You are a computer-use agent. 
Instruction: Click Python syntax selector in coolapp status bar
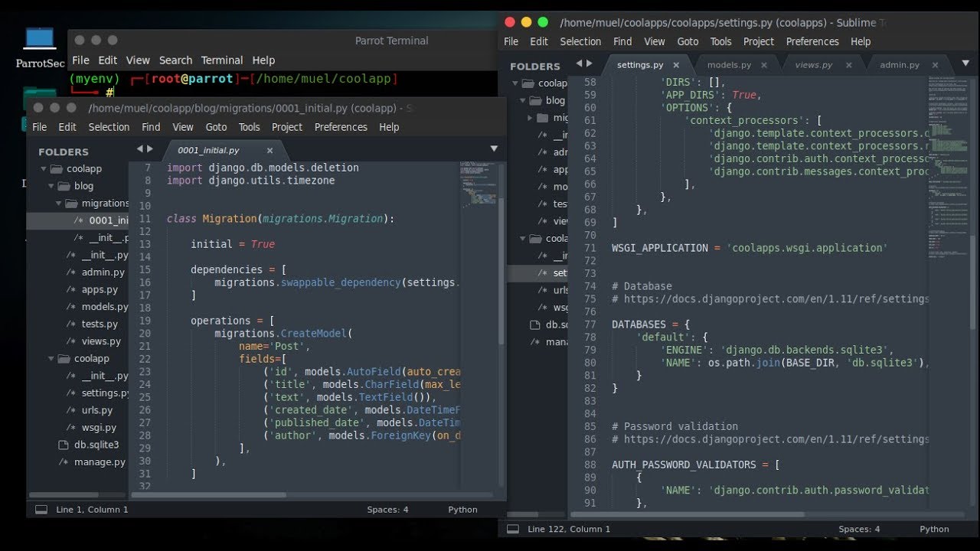point(462,510)
